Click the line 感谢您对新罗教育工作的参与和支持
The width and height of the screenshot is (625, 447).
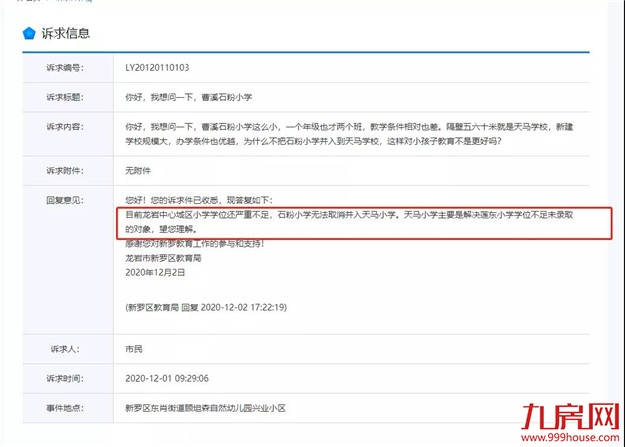point(195,244)
